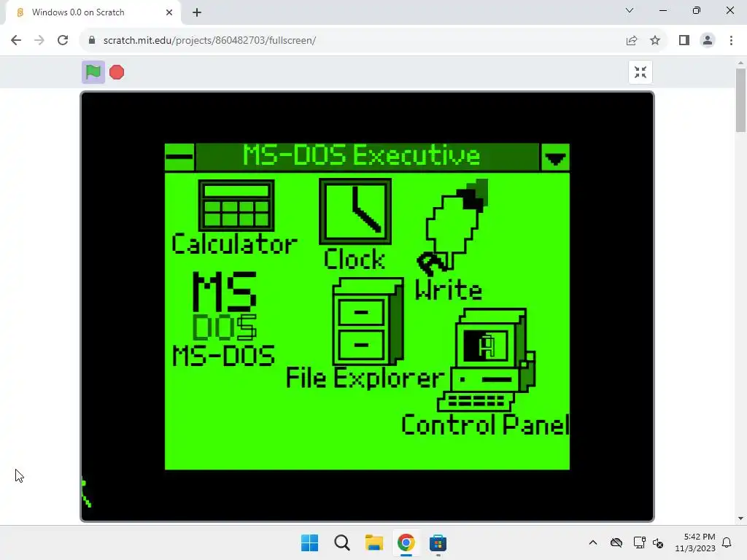Reload the Scratch page
747x560 pixels.
point(63,41)
